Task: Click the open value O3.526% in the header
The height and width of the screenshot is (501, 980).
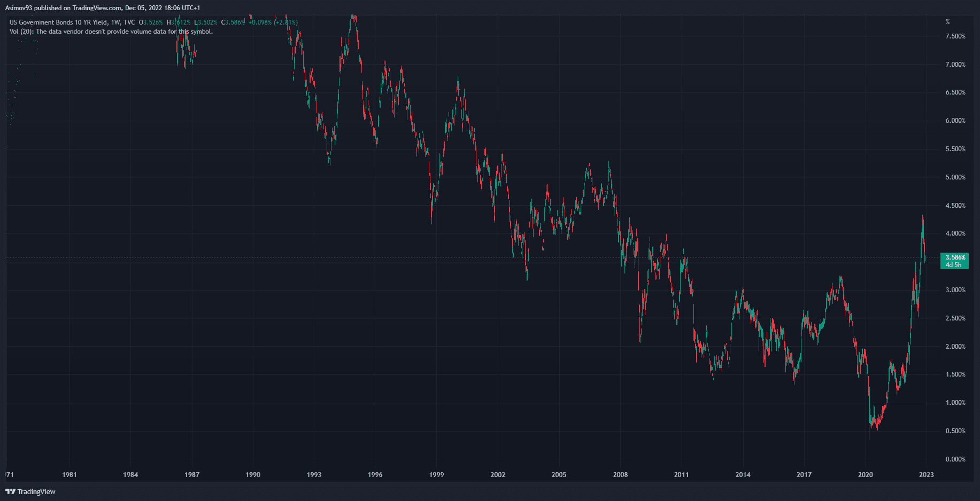Action: pyautogui.click(x=151, y=22)
